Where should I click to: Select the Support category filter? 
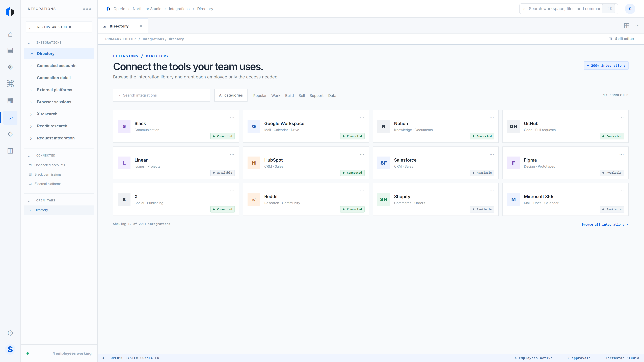(x=316, y=95)
